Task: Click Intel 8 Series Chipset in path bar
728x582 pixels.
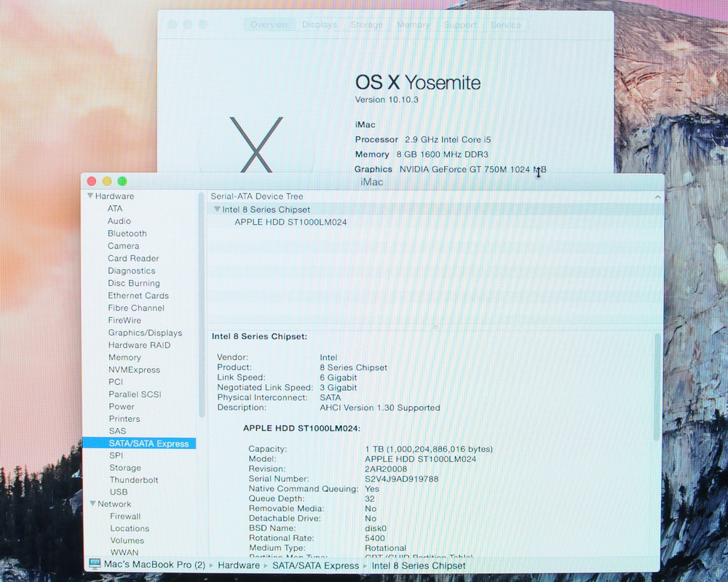Action: click(419, 565)
